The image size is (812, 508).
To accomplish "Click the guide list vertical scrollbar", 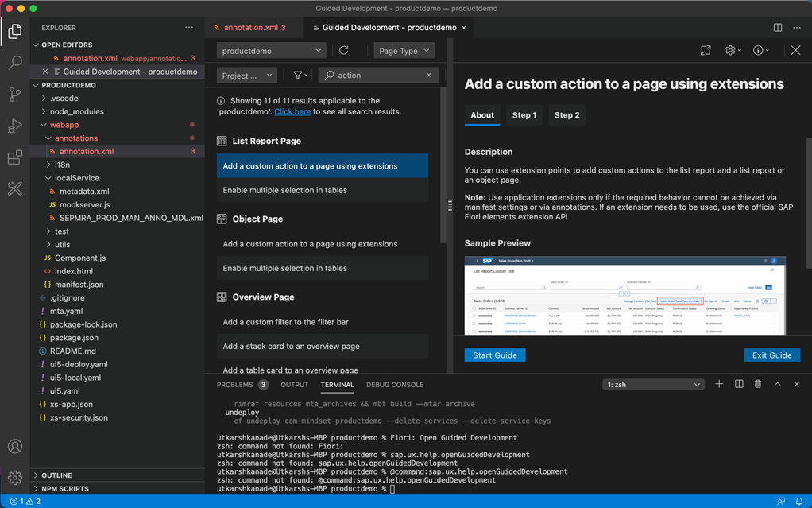I will tap(443, 165).
